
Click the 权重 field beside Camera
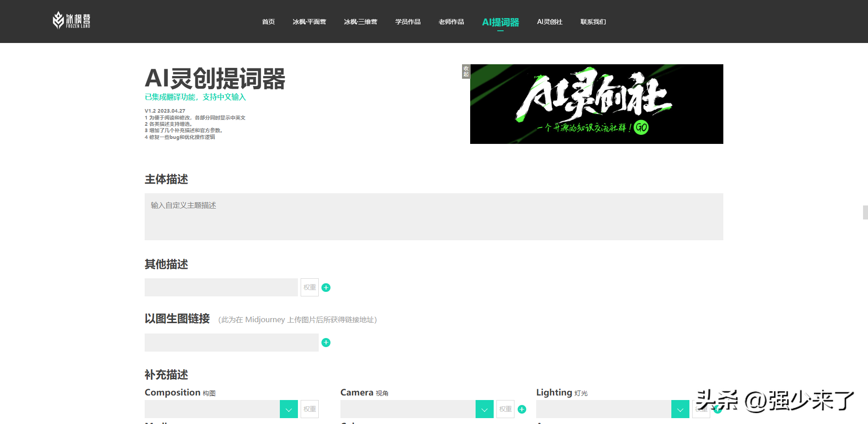[505, 409]
